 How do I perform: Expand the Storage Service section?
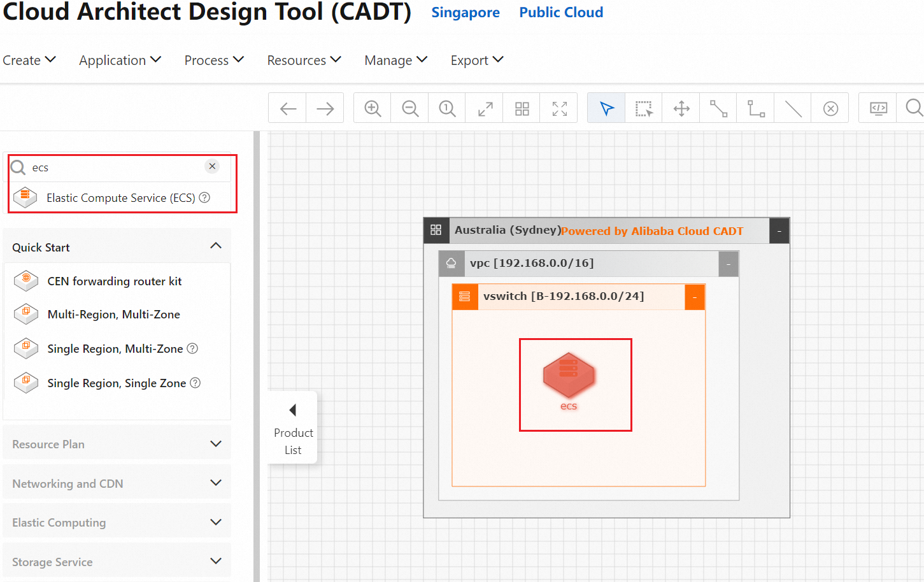click(x=216, y=561)
